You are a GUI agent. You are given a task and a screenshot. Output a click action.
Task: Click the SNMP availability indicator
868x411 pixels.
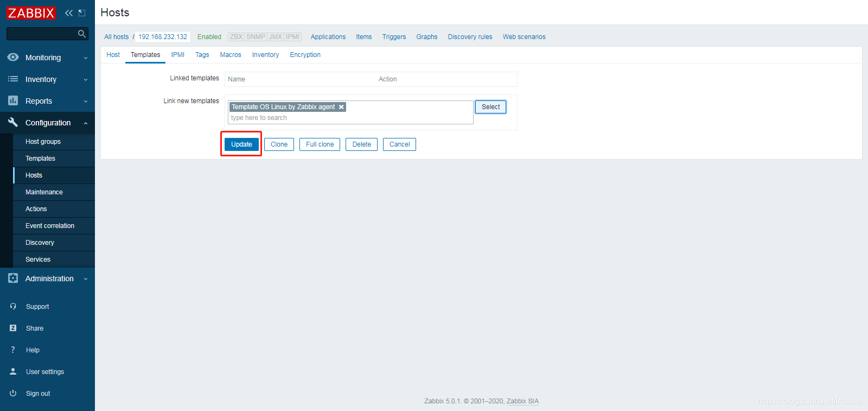coord(256,37)
